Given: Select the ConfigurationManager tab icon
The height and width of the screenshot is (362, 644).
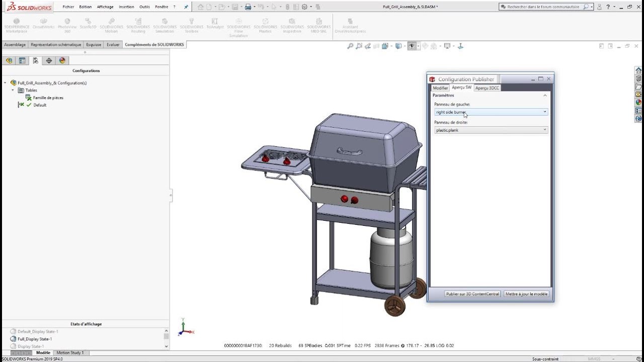Looking at the screenshot, I should pos(35,60).
